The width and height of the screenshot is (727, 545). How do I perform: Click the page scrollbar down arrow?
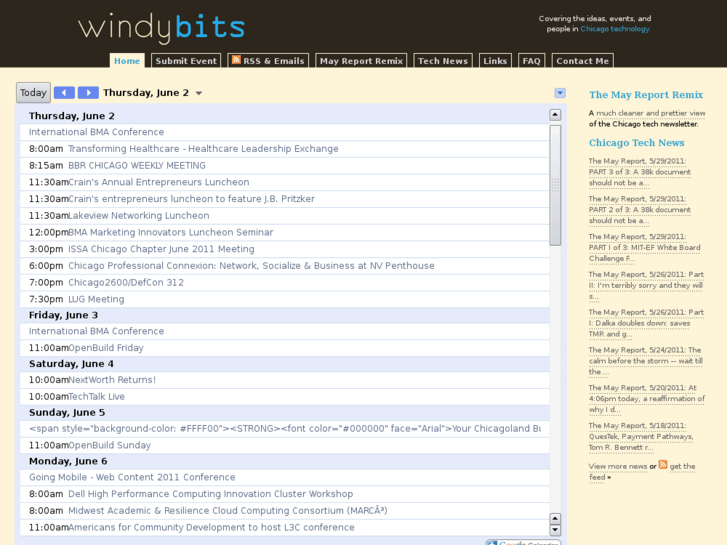[555, 530]
